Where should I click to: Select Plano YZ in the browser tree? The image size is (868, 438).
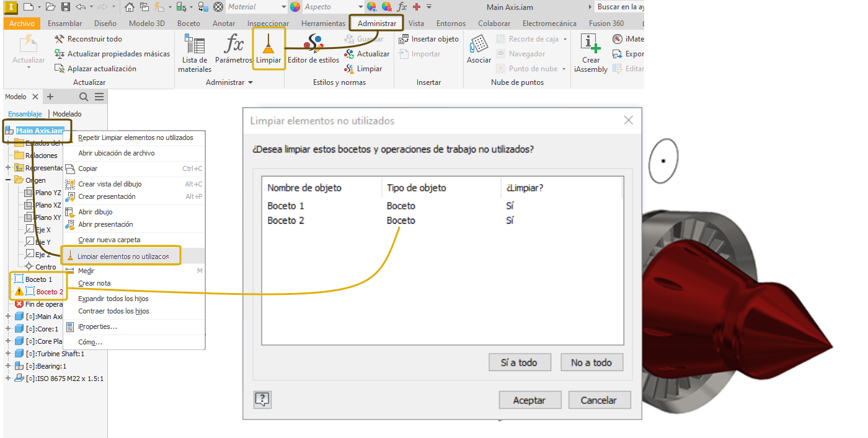point(42,193)
